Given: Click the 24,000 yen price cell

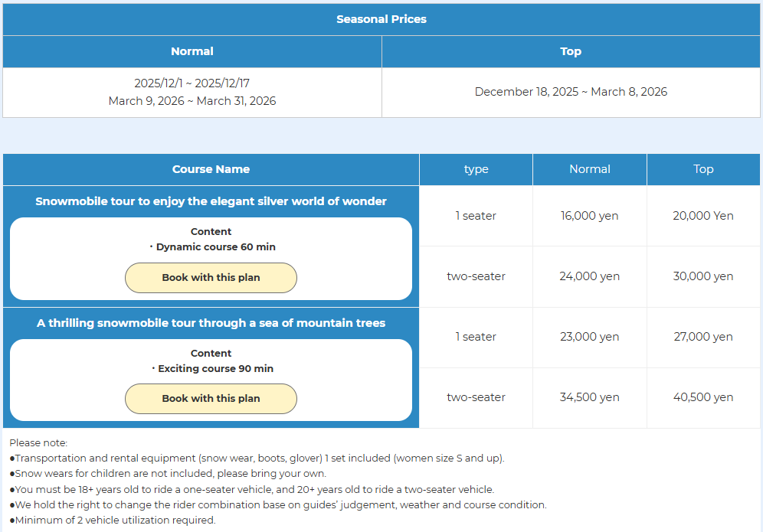Looking at the screenshot, I should click(x=589, y=276).
